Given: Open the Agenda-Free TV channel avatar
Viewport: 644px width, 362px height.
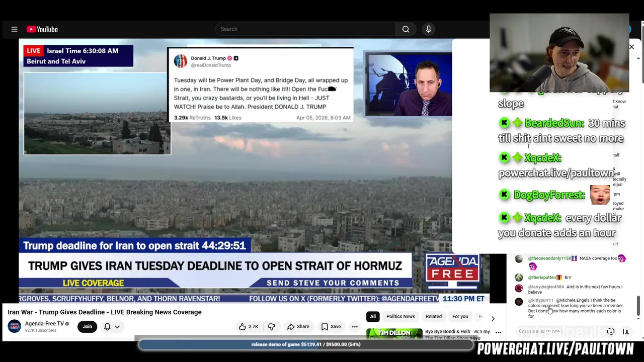Looking at the screenshot, I should pos(15,326).
